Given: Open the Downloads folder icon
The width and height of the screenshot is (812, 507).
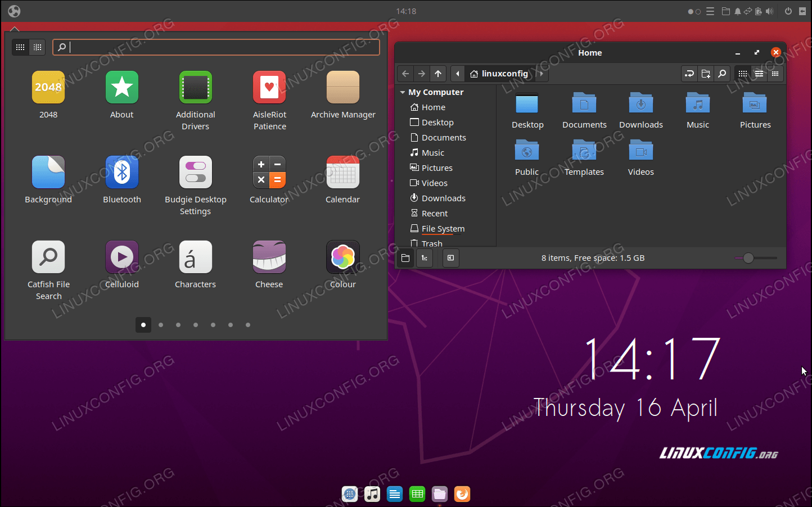Looking at the screenshot, I should tap(640, 104).
